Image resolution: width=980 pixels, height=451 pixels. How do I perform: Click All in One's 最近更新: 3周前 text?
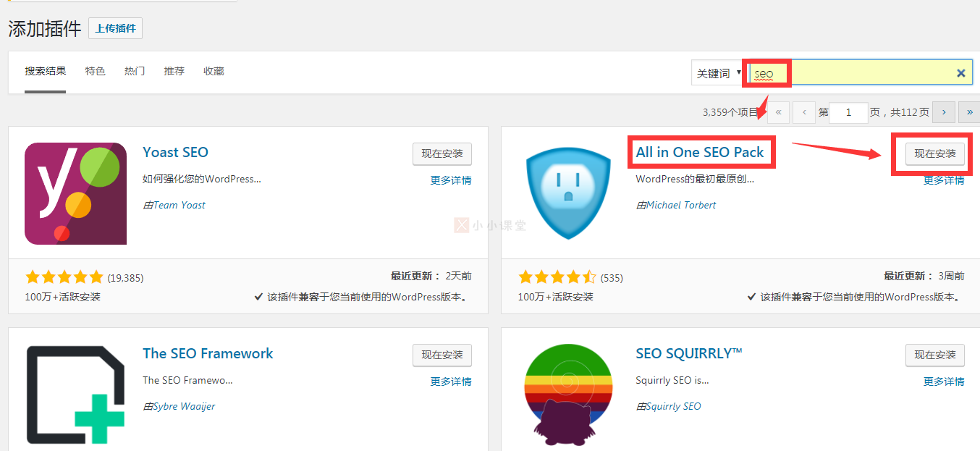pos(924,276)
